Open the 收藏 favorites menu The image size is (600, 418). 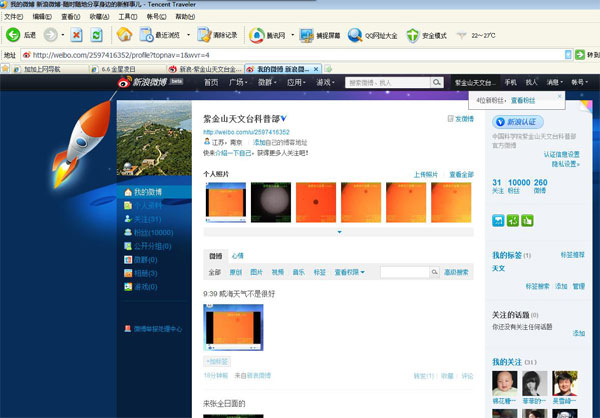(x=98, y=17)
